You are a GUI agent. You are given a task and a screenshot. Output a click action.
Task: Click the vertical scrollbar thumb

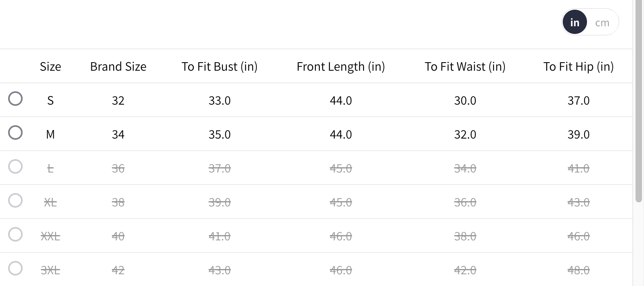pyautogui.click(x=638, y=101)
